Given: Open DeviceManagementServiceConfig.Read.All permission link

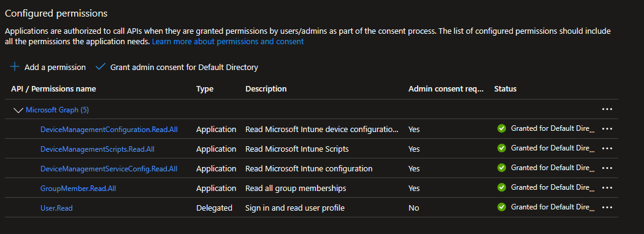Looking at the screenshot, I should pyautogui.click(x=109, y=169).
